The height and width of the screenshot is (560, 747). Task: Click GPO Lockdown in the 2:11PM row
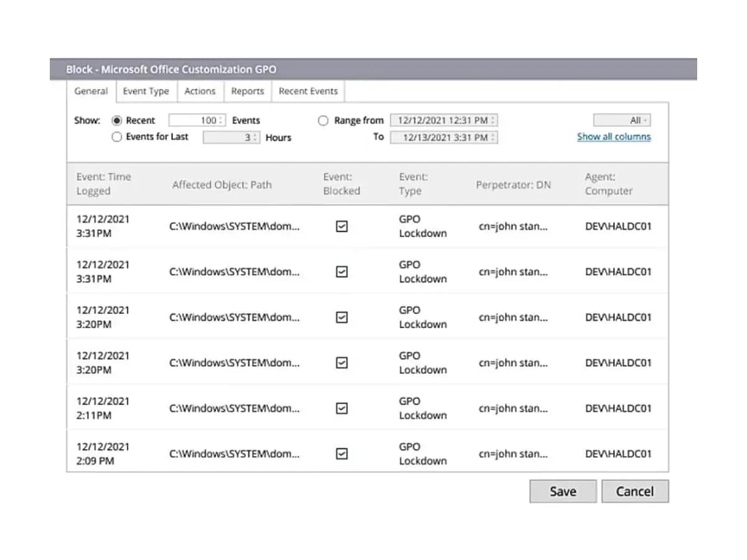[x=423, y=408]
